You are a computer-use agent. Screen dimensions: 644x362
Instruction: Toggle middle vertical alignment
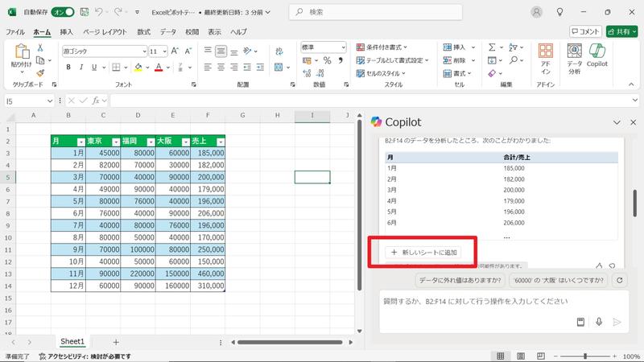coord(221,51)
